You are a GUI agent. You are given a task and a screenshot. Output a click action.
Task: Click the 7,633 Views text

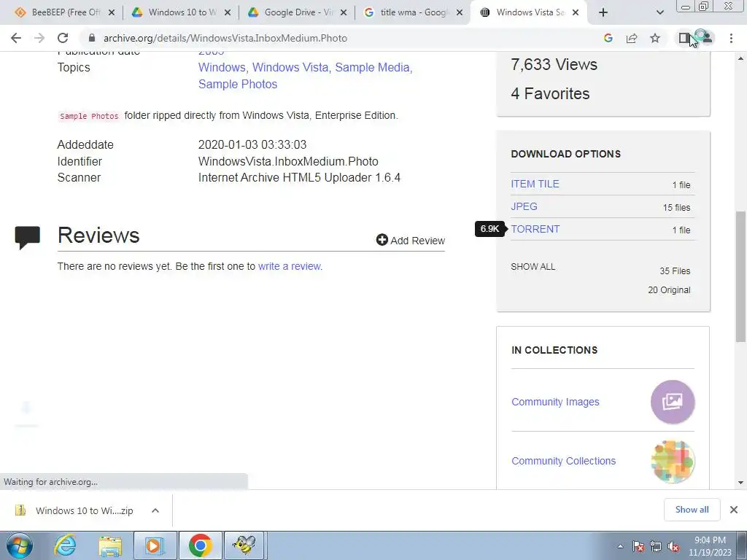click(x=554, y=64)
